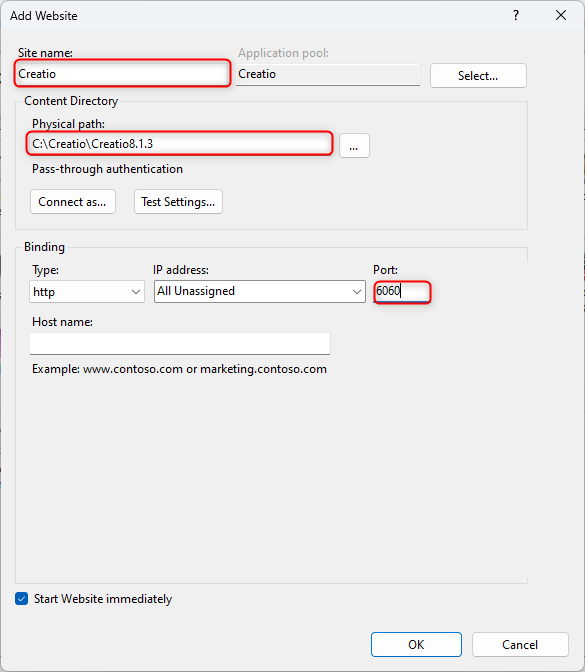Click the help question mark icon

[516, 16]
